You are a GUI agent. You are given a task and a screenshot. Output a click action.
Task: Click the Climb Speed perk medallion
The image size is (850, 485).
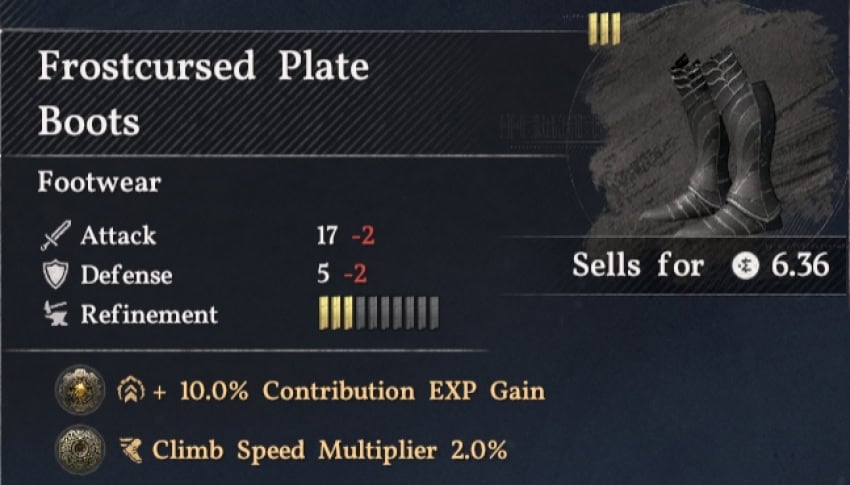coord(77,449)
